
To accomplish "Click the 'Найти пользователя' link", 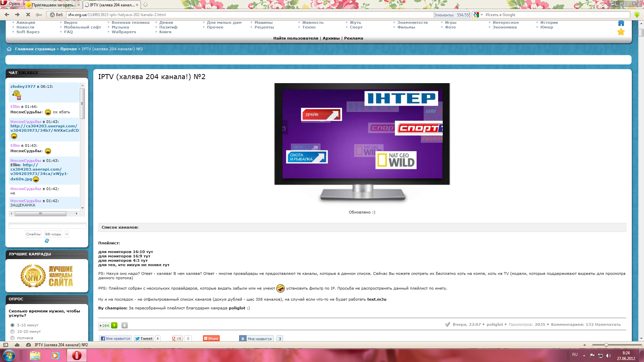I will coord(296,38).
